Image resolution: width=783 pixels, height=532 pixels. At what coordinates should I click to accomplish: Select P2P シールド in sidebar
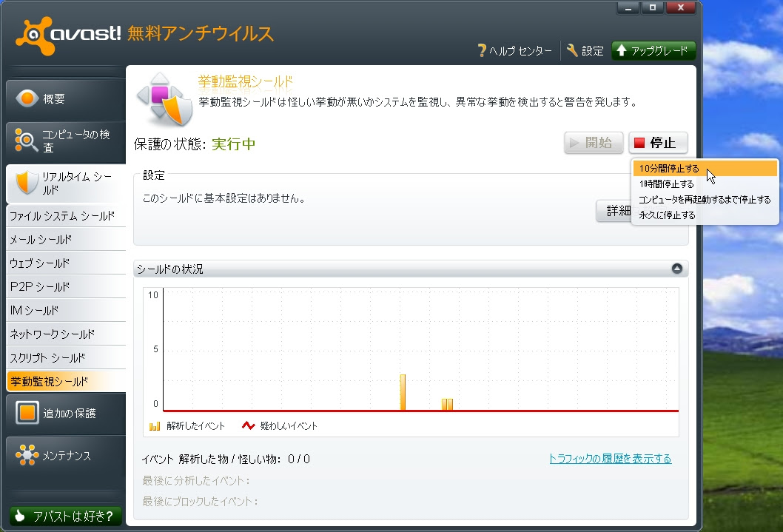pyautogui.click(x=66, y=286)
